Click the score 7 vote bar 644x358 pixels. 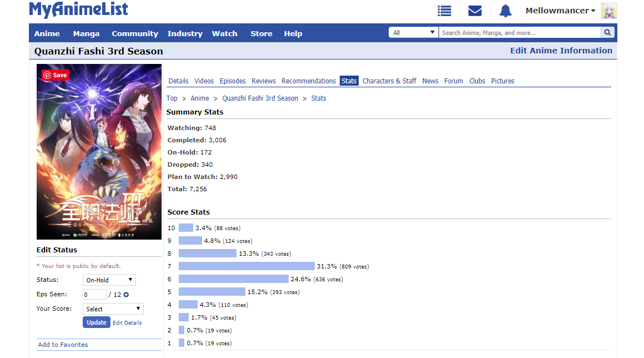pos(246,266)
